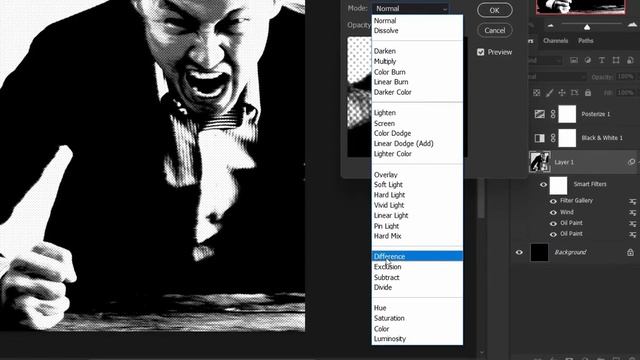This screenshot has height=360, width=640.
Task: Click the mask link icon on Black & White 1
Action: [x=553, y=138]
